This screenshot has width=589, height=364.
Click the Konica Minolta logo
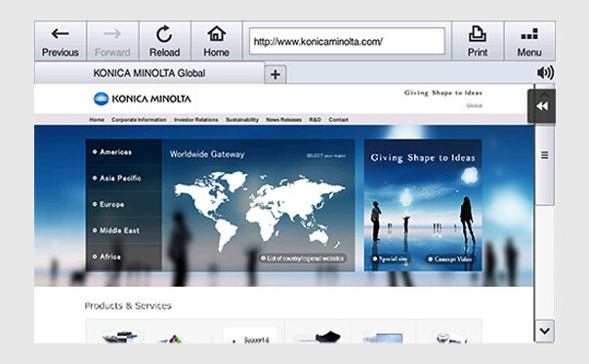pyautogui.click(x=142, y=99)
